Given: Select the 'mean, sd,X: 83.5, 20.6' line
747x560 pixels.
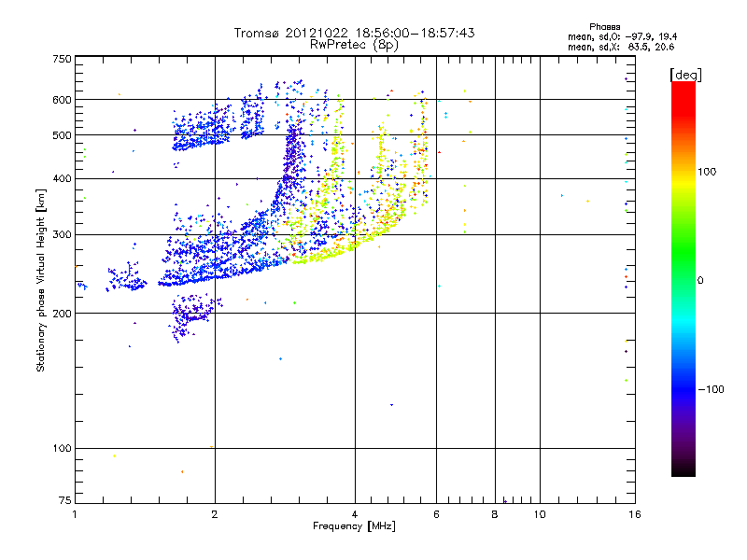Looking at the screenshot, I should click(621, 48).
